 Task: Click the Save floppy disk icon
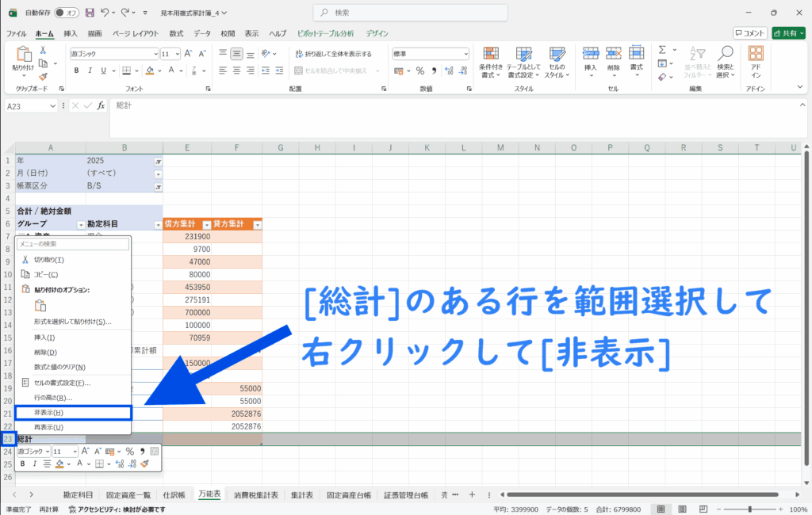(x=90, y=13)
